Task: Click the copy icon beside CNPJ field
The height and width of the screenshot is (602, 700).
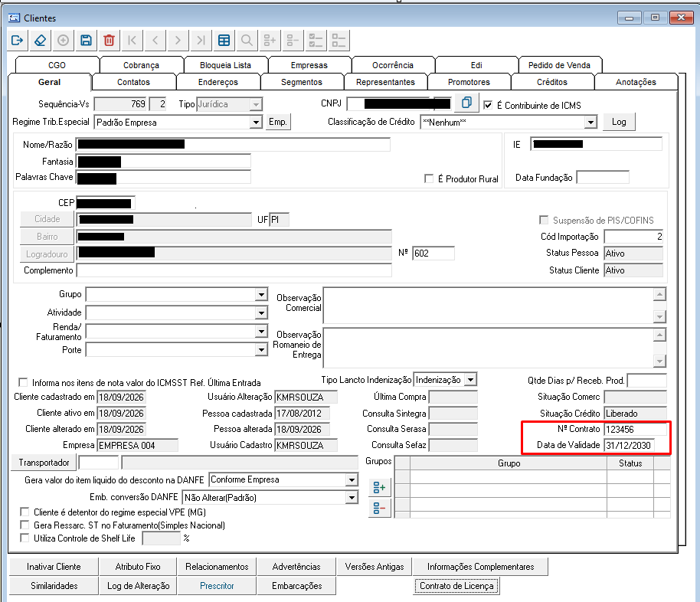Action: point(466,103)
